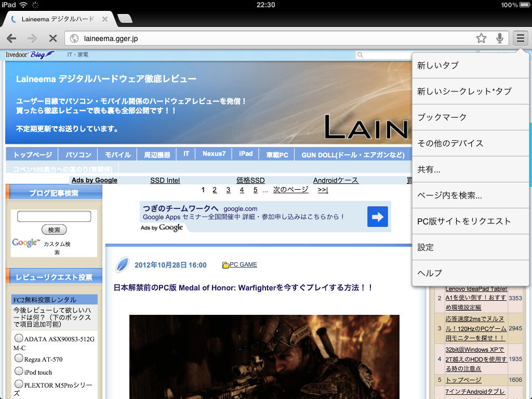Choose ページ内を検索... menu item

click(x=471, y=195)
